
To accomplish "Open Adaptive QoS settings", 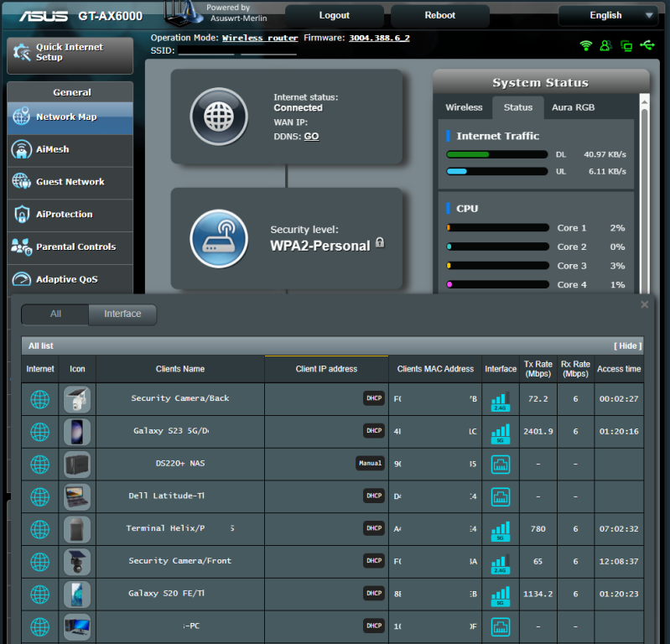I will coord(70,279).
